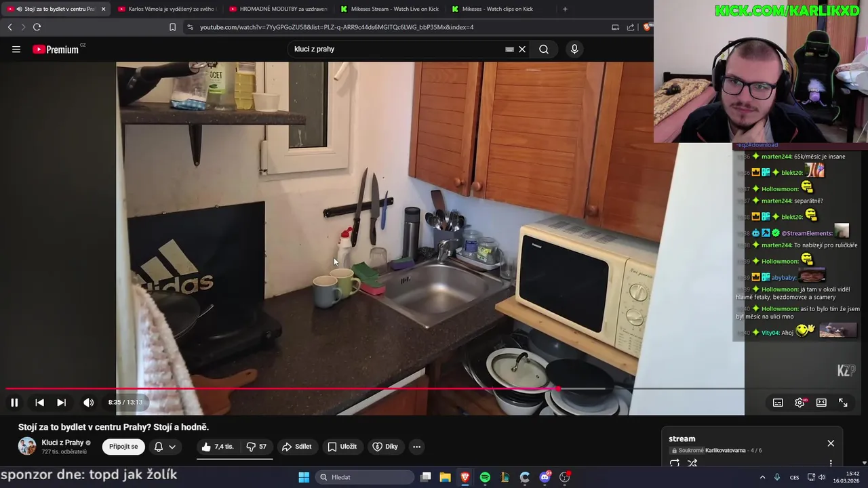Click the red scrubber handle on the timeline

click(557, 389)
